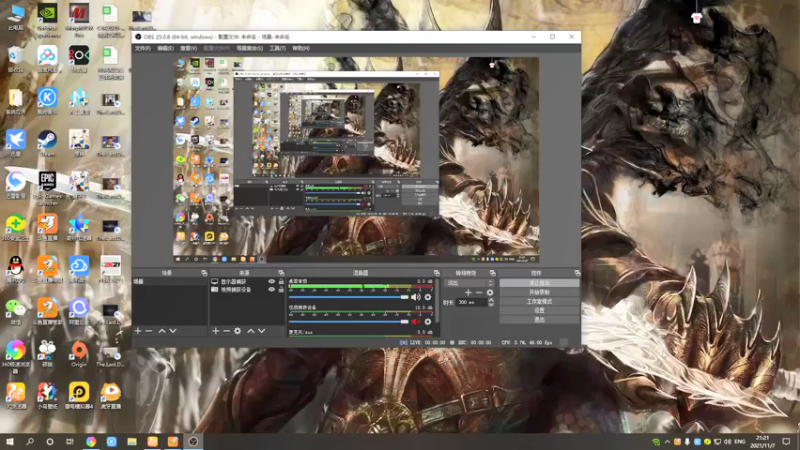Viewport: 800px width, 450px height.
Task: Move the source down in the Sources panel
Action: 262,331
